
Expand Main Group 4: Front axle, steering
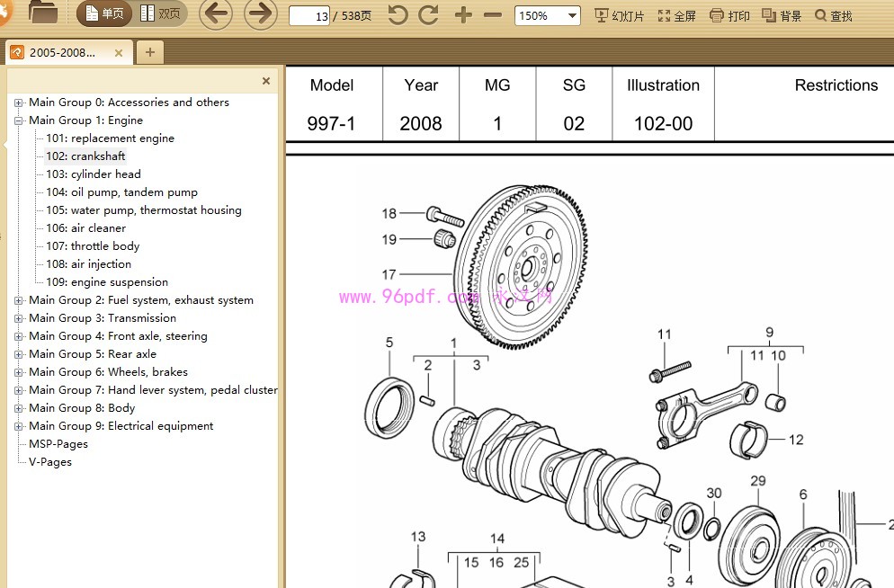point(18,337)
